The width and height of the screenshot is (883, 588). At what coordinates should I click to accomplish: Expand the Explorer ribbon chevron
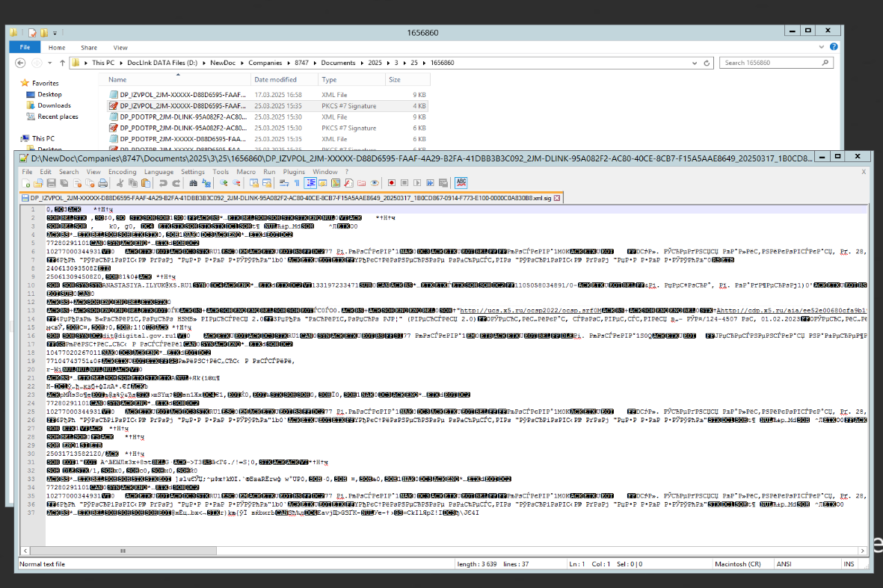(x=822, y=47)
